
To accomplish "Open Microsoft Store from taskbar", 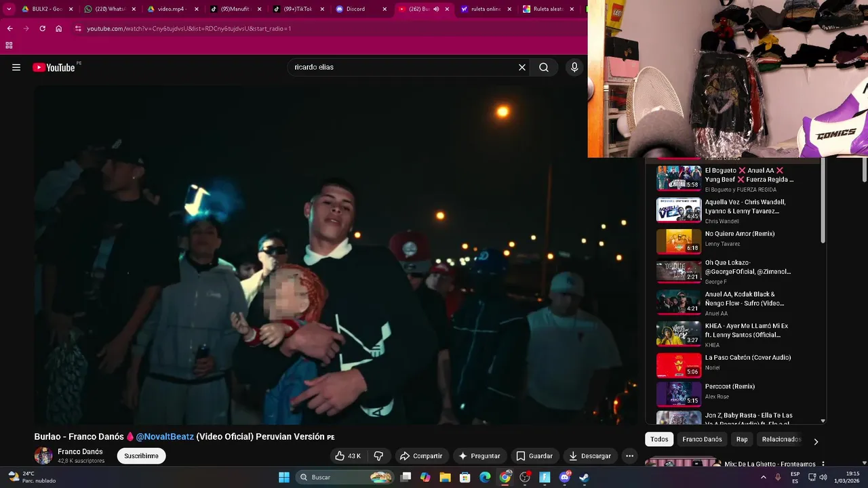I will pyautogui.click(x=465, y=477).
